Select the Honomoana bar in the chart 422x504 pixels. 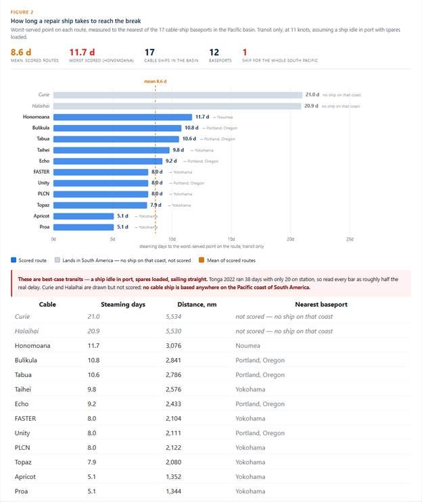coord(122,117)
